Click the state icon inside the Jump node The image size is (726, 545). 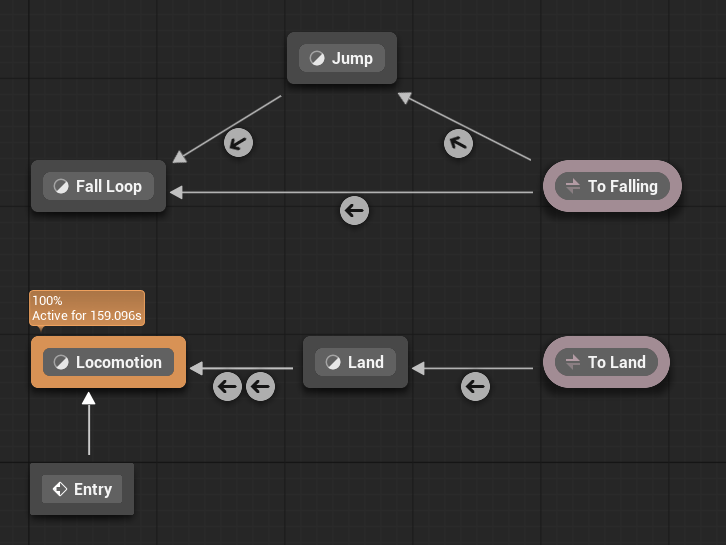point(317,58)
